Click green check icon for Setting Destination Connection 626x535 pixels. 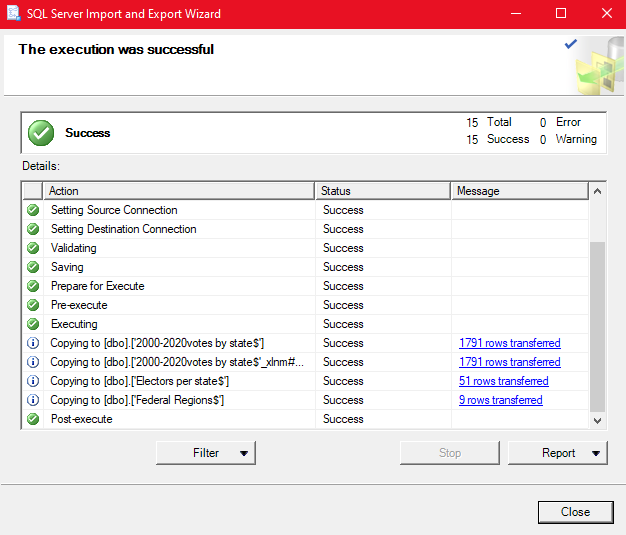[x=33, y=229]
